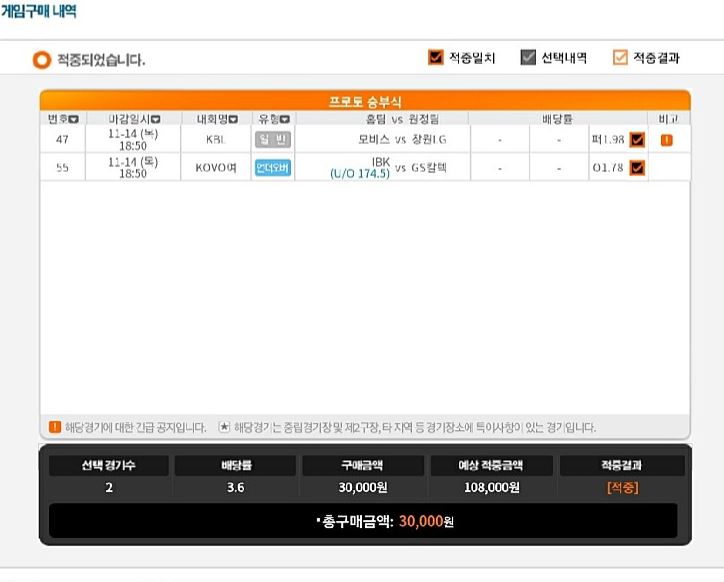Viewport: 724px width, 582px height.
Task: Click the 구매금액 value 30,000원 in summary row
Action: [x=363, y=487]
